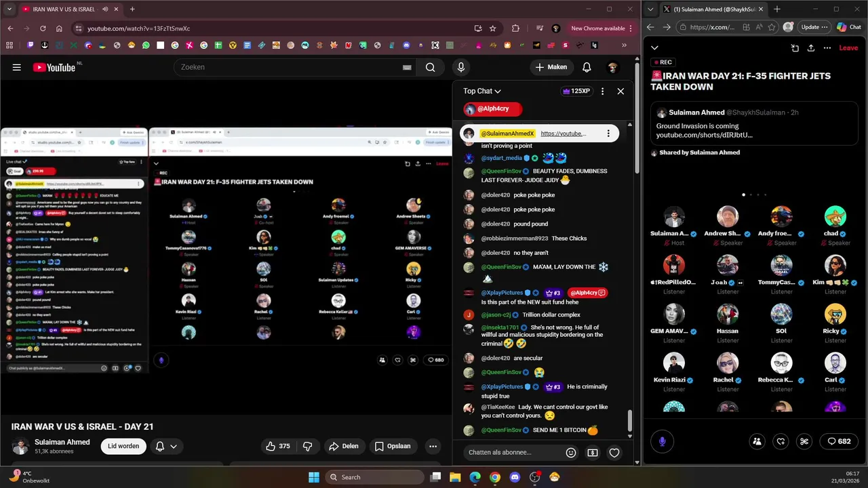Open Edge Update settings menu

814,27
